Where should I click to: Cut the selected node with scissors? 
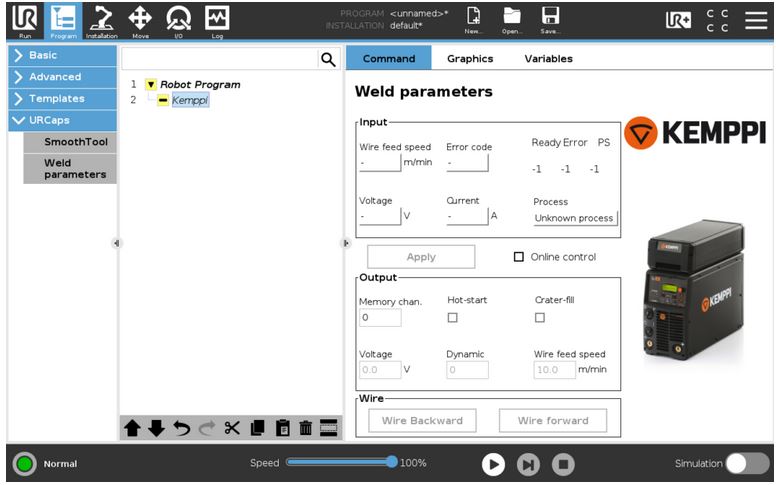232,428
